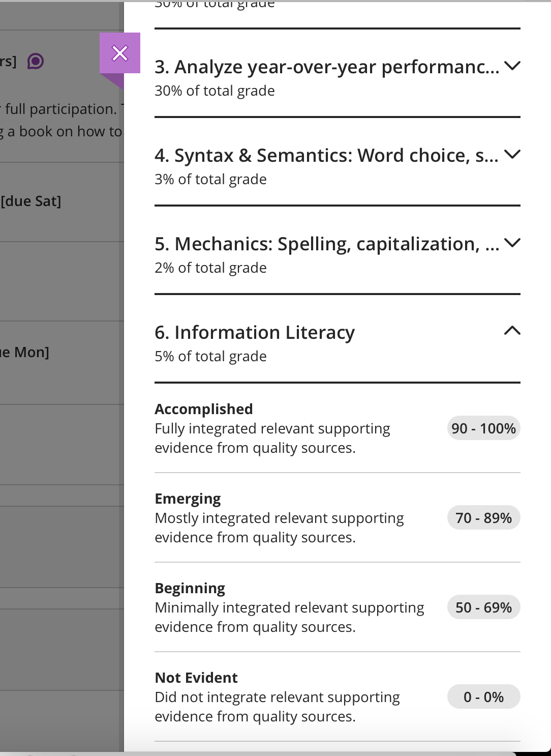This screenshot has width=551, height=756.
Task: Open the background item labeled due Sat
Action: pos(30,201)
